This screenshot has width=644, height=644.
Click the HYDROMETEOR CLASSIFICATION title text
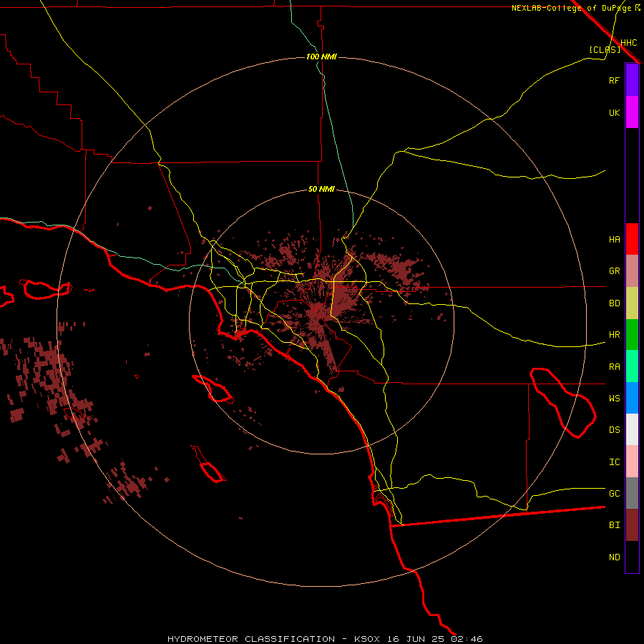point(251,639)
